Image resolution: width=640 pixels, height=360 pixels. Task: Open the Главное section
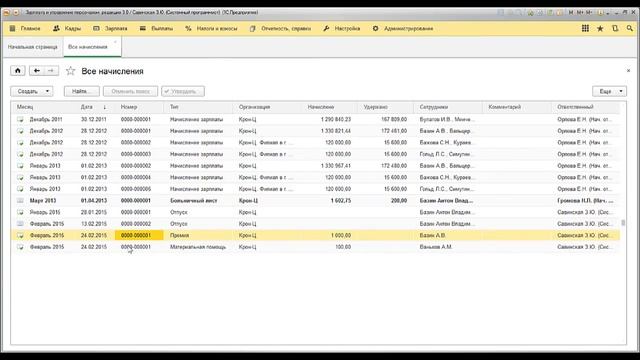(25, 29)
